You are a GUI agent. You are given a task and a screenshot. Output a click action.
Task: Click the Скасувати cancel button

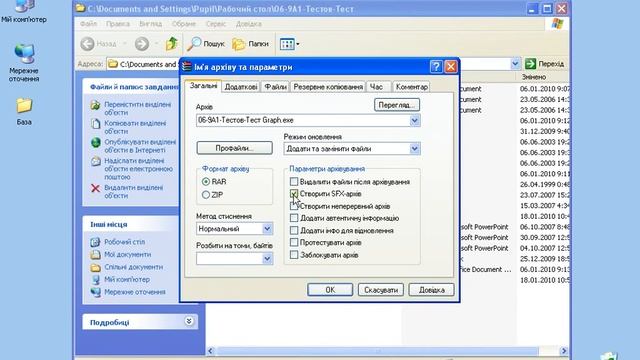381,290
